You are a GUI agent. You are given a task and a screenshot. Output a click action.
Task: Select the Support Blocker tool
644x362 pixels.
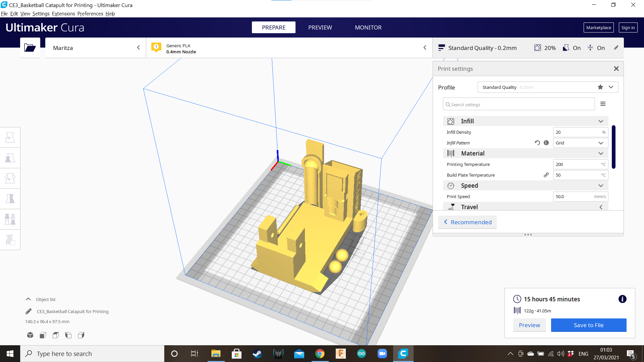pos(10,240)
